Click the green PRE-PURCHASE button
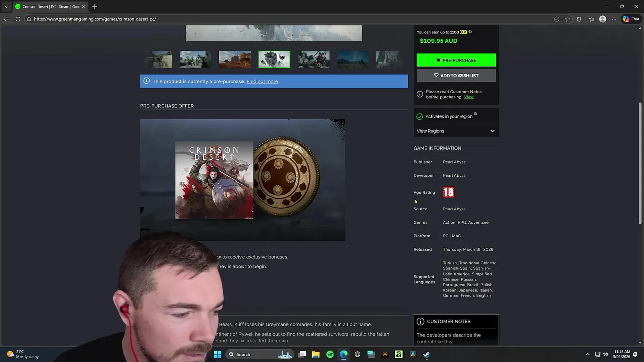 pyautogui.click(x=456, y=60)
